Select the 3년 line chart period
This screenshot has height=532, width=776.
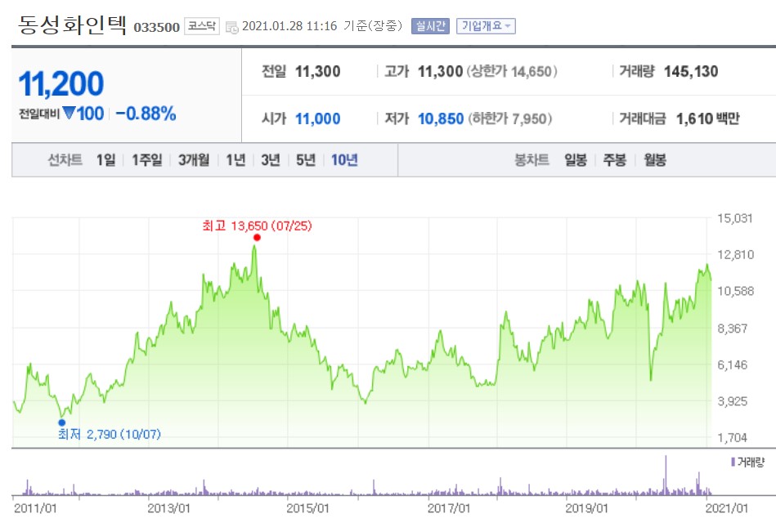click(x=271, y=159)
